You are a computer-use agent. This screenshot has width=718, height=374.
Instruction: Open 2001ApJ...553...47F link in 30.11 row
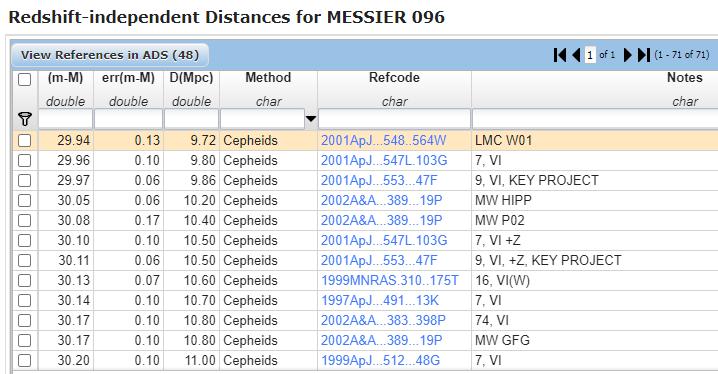[379, 260]
